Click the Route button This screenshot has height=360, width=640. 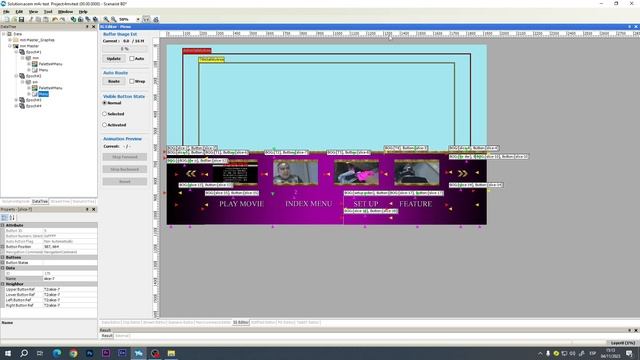pos(113,81)
